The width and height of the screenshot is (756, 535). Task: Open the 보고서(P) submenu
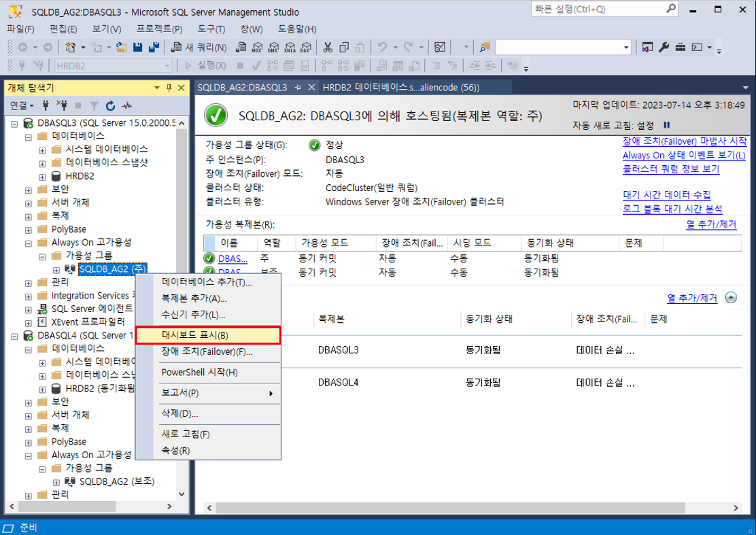[208, 393]
